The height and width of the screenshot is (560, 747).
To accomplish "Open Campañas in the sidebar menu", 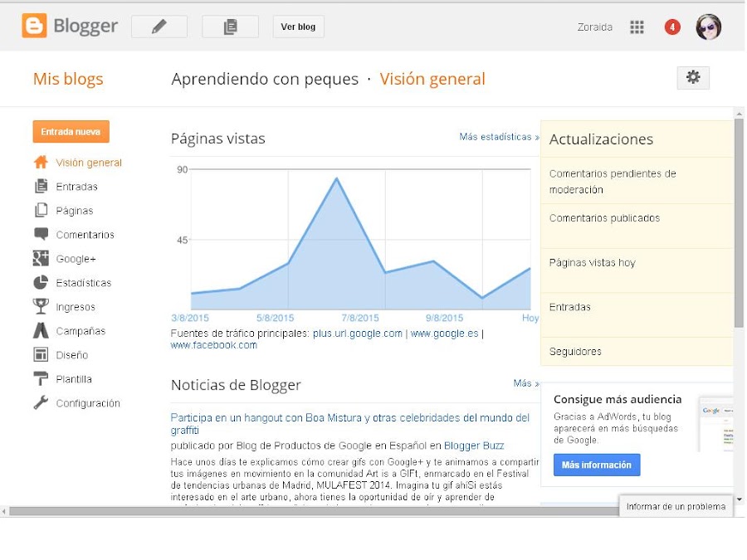I will [81, 331].
